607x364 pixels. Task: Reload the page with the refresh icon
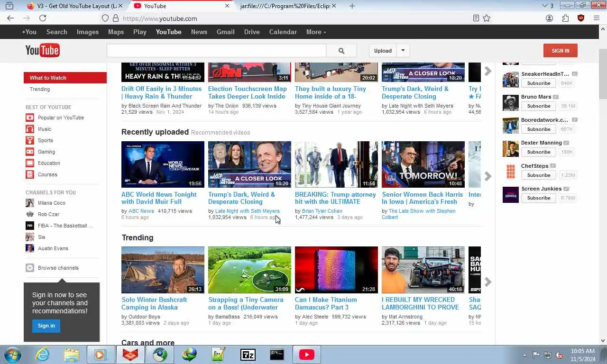pyautogui.click(x=43, y=18)
